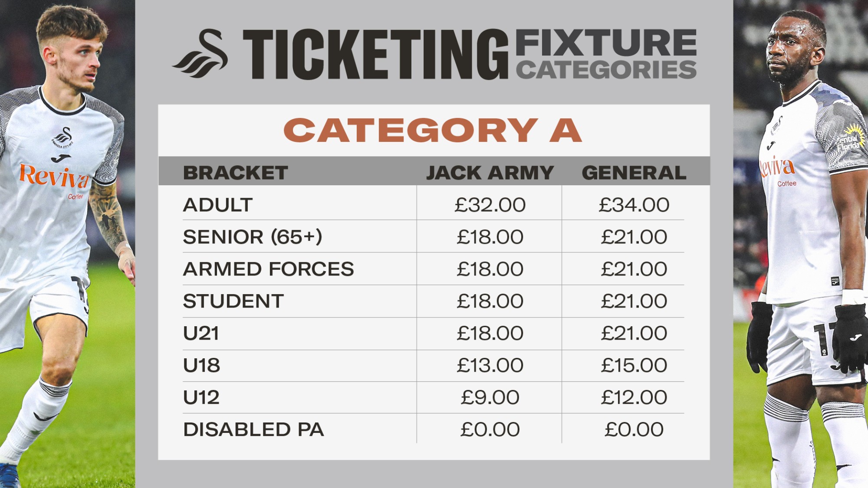
Task: Click the Reviva logo on right player's shirt
Action: click(777, 167)
